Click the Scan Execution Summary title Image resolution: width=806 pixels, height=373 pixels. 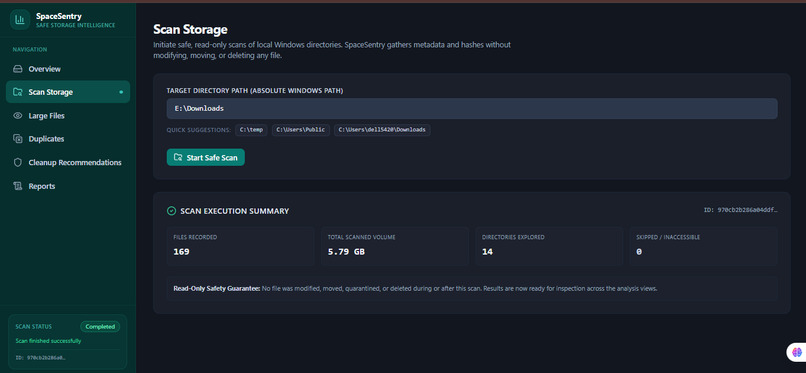click(x=234, y=211)
